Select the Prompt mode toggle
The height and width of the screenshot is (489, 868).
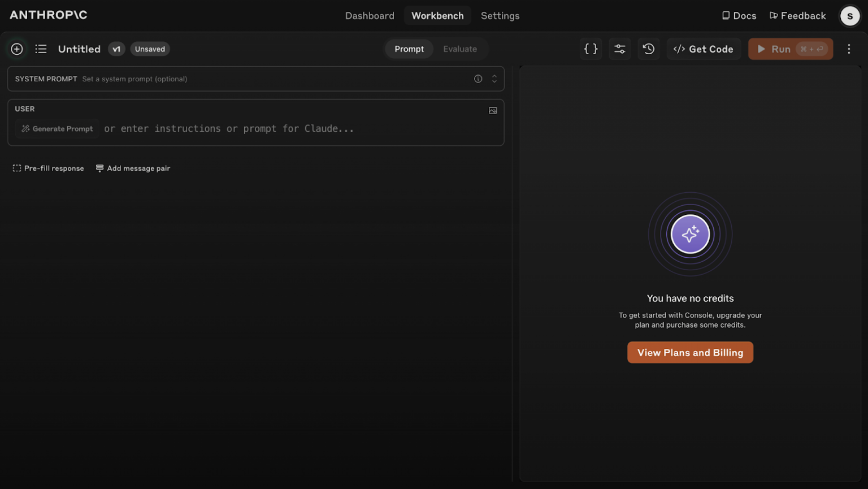coord(409,49)
